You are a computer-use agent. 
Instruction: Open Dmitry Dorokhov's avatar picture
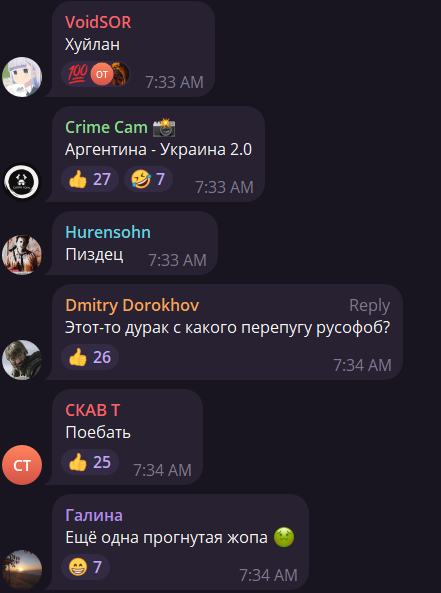click(22, 360)
